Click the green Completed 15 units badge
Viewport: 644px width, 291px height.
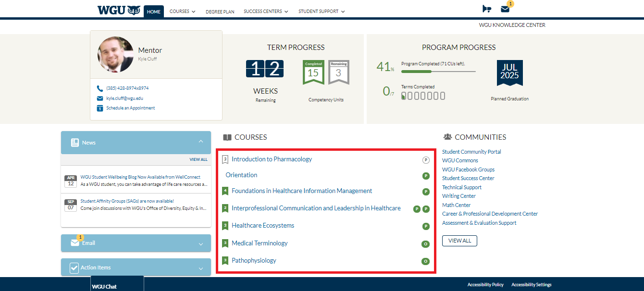tap(313, 72)
